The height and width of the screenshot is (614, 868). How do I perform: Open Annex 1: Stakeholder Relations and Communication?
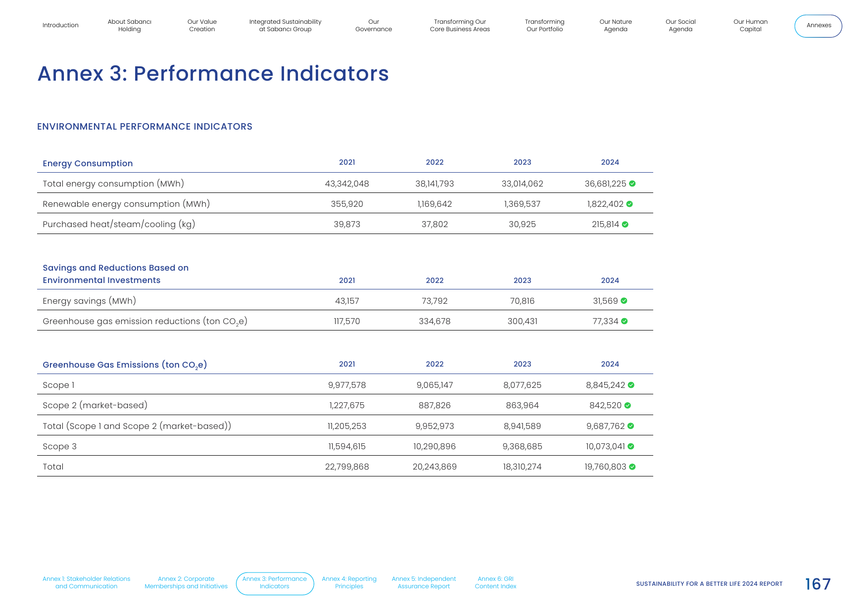[x=87, y=582]
